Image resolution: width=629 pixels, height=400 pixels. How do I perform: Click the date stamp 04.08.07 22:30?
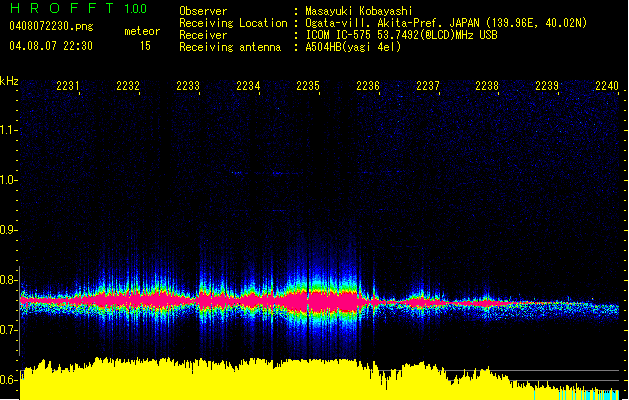51,46
